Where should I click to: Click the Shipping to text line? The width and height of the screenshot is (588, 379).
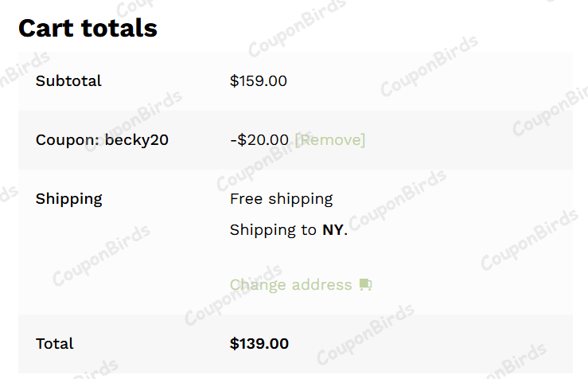(x=273, y=230)
